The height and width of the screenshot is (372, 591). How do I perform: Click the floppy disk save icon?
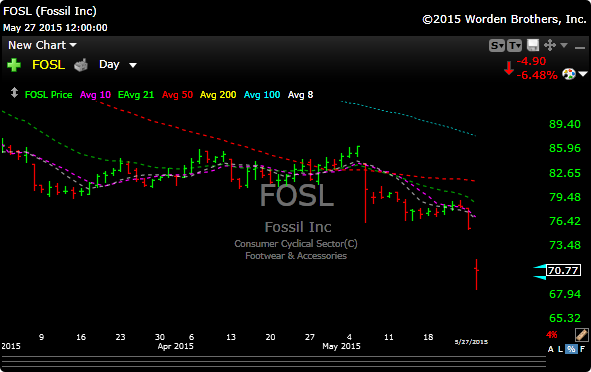point(533,45)
